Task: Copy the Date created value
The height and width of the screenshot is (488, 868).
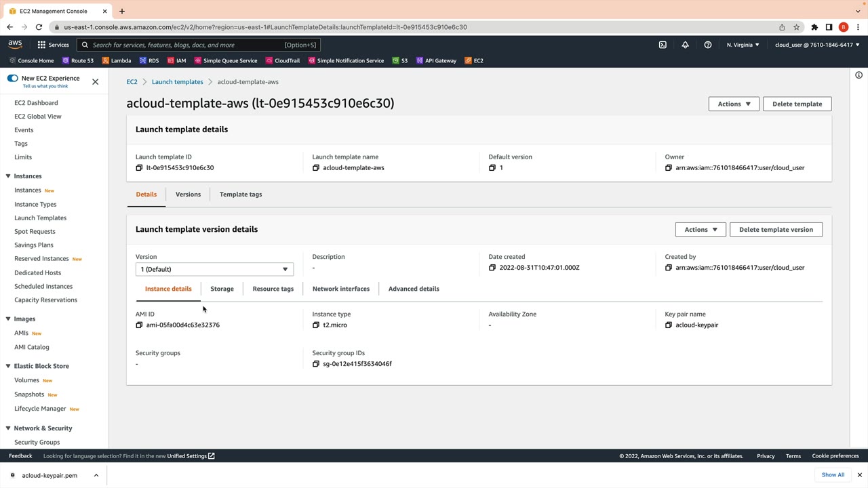Action: pyautogui.click(x=492, y=268)
